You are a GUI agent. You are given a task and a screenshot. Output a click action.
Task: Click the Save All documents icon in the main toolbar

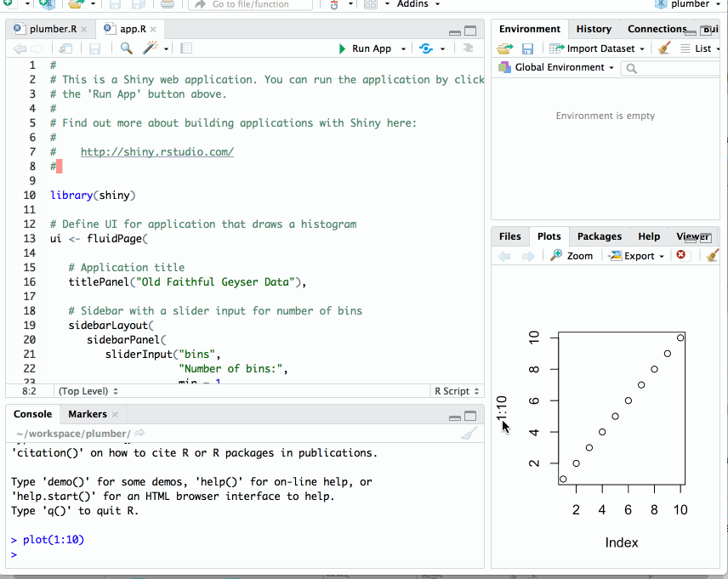click(x=138, y=4)
